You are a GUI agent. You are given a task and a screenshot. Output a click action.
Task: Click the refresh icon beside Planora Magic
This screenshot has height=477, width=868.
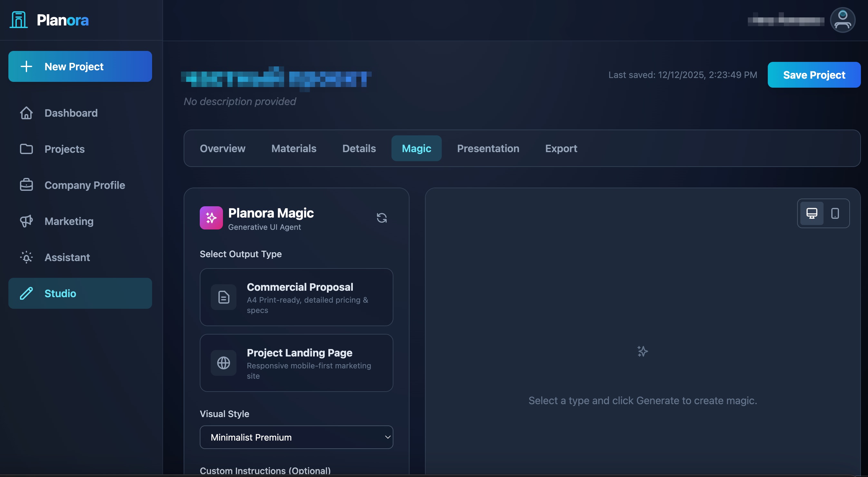tap(381, 218)
